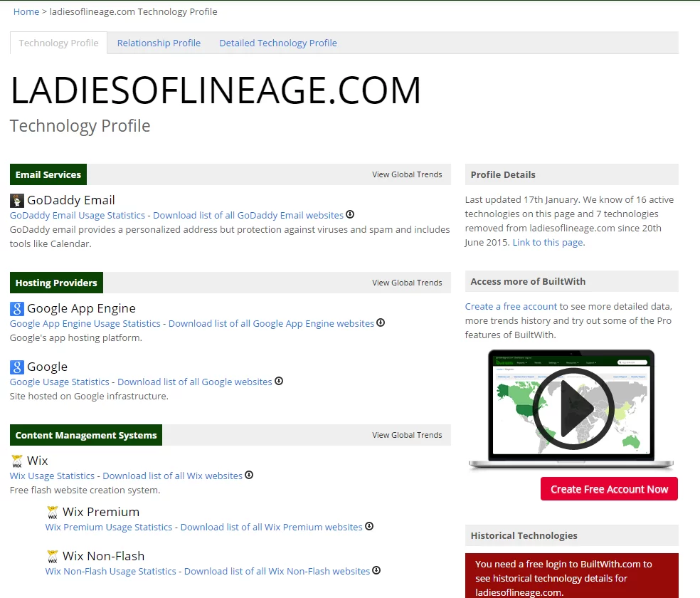View Global Trends for Content Management Systems
The height and width of the screenshot is (598, 700).
[407, 435]
